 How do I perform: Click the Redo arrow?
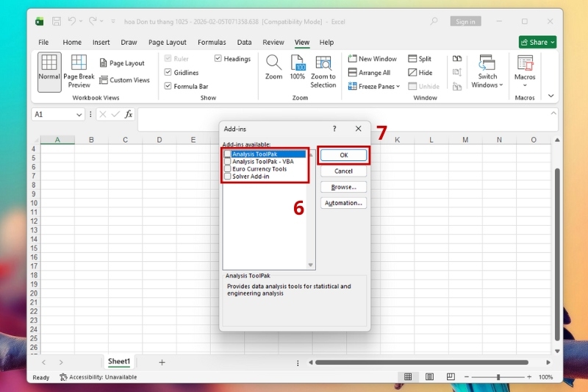93,21
